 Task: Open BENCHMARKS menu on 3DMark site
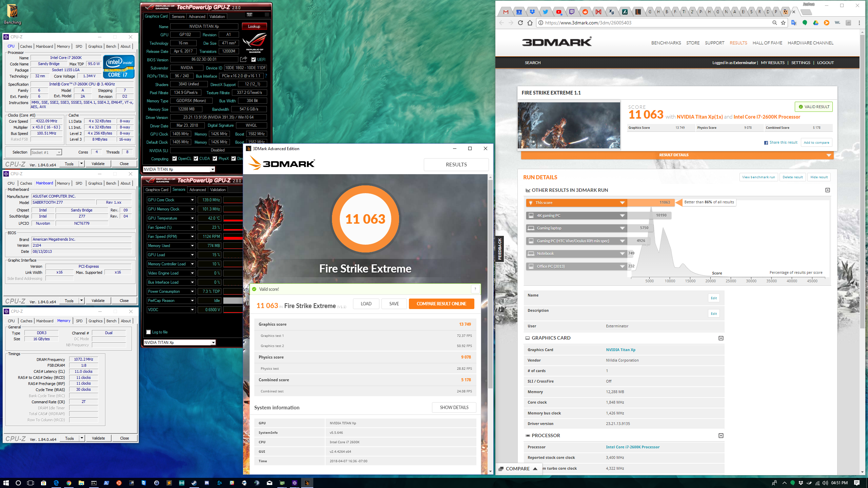pos(666,43)
